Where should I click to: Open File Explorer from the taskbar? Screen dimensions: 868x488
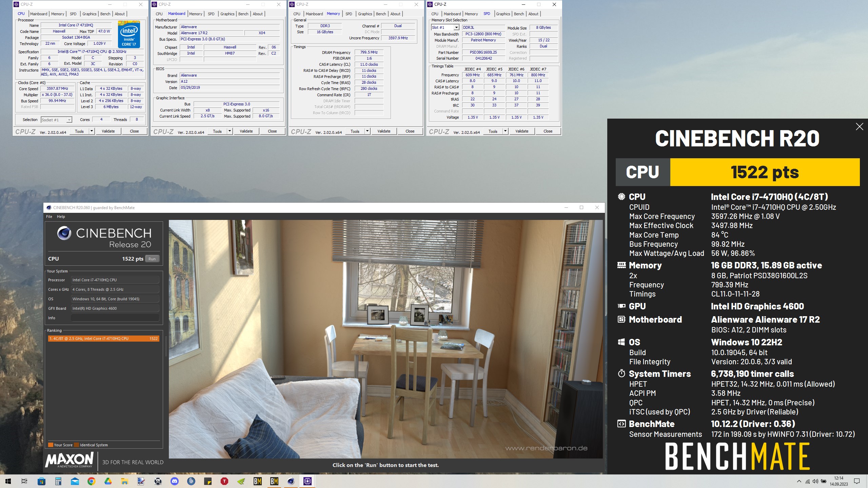click(x=124, y=481)
